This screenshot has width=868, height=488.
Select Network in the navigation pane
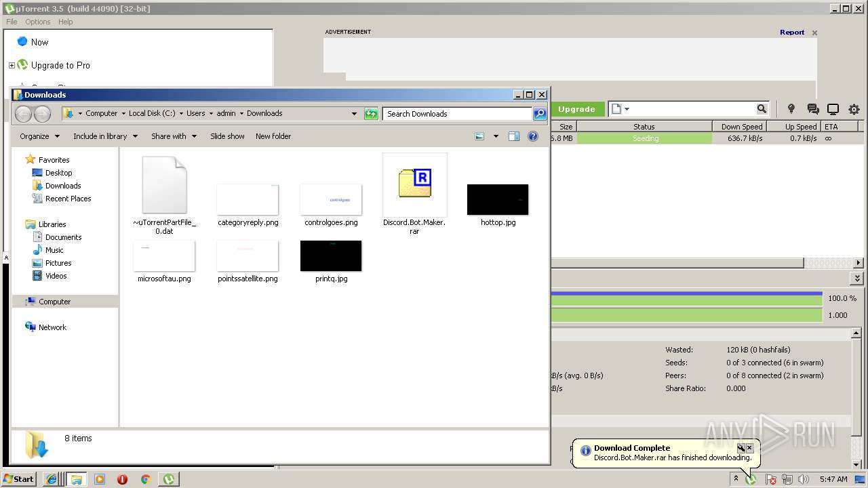click(45, 327)
